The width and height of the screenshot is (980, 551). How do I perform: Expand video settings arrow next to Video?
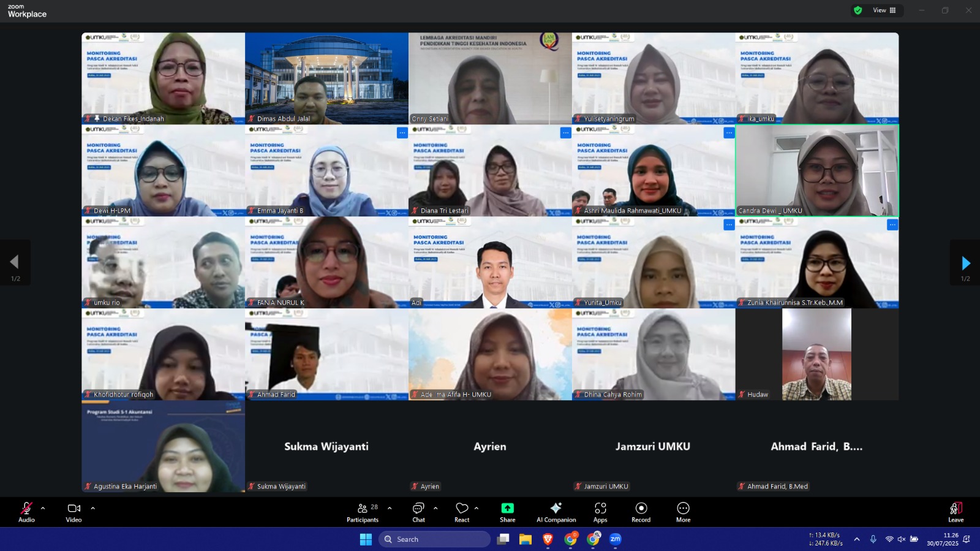93,508
